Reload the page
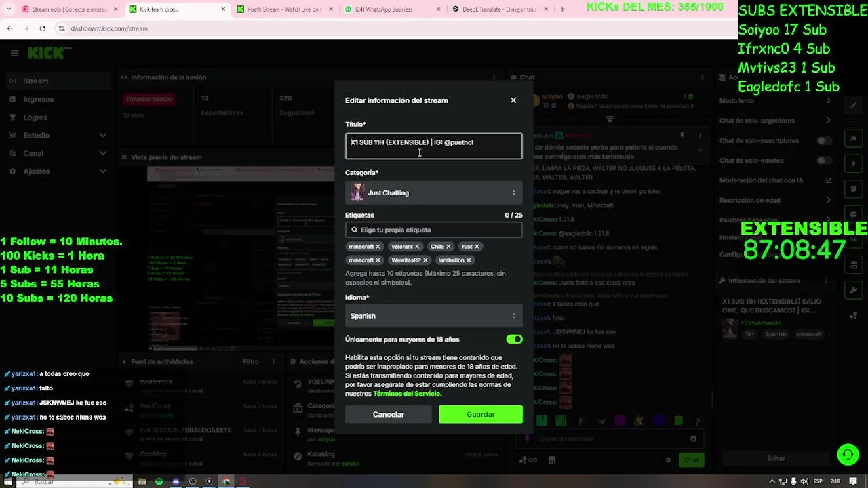Image resolution: width=868 pixels, height=488 pixels. (x=42, y=28)
